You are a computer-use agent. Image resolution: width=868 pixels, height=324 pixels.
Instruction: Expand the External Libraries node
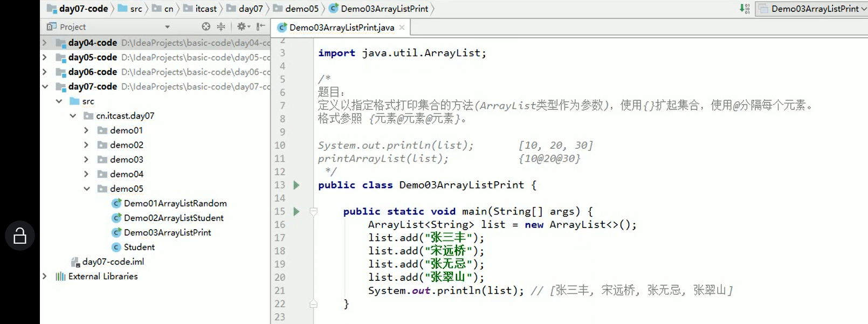click(x=45, y=276)
